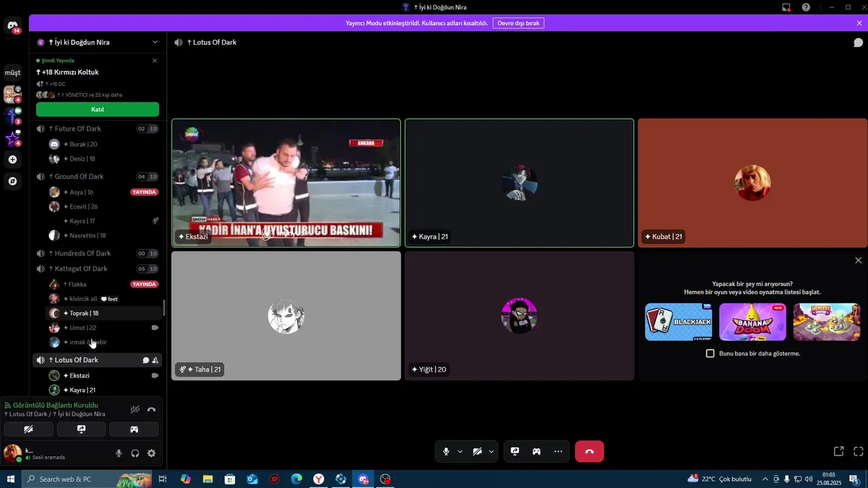
Task: Click user Burak | 20 in channel list
Action: (104, 144)
